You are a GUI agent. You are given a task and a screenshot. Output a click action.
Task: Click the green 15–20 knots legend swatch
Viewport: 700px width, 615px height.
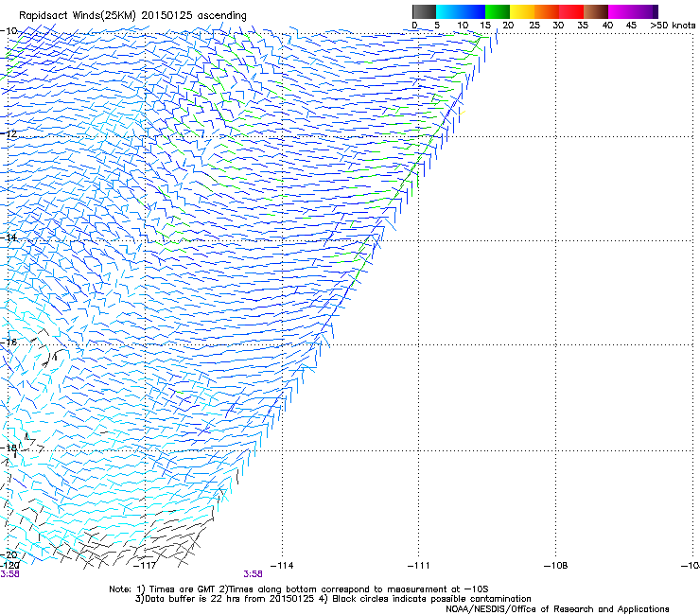pos(498,11)
